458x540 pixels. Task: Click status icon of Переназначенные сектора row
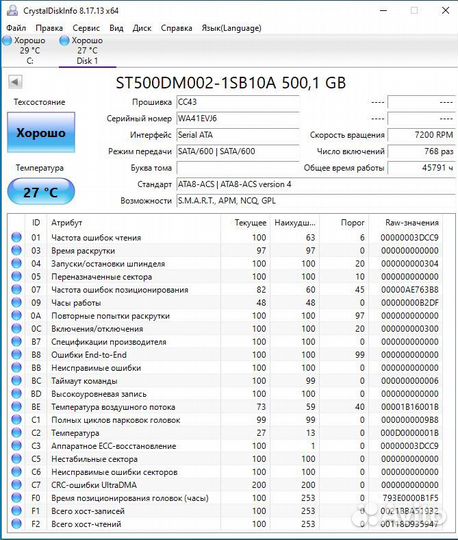[x=16, y=277]
